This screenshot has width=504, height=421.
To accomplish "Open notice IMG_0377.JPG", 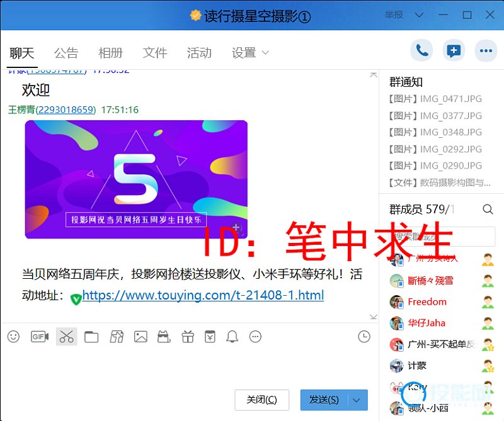I will point(435,116).
